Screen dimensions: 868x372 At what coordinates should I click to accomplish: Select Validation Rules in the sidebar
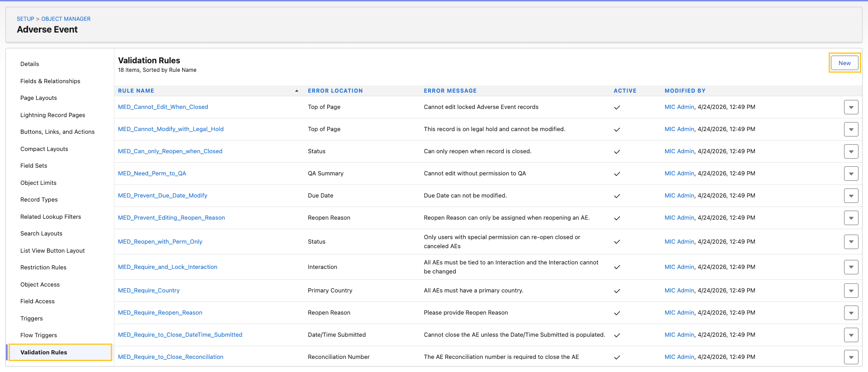coord(60,353)
